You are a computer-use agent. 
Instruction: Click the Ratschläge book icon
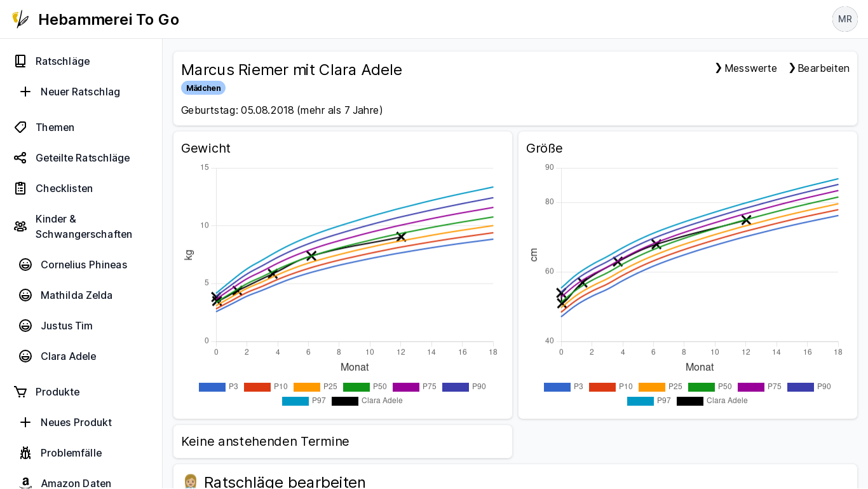20,61
